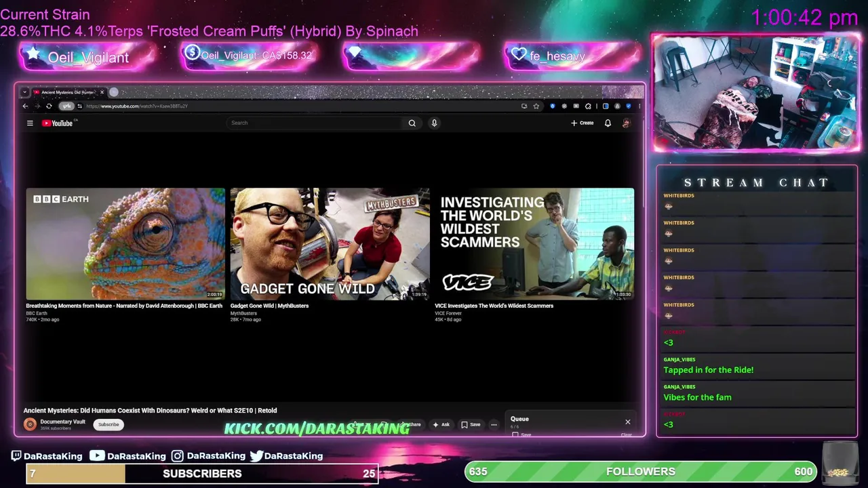Open the Documentary Vault channel avatar
The image size is (868, 488).
(30, 424)
